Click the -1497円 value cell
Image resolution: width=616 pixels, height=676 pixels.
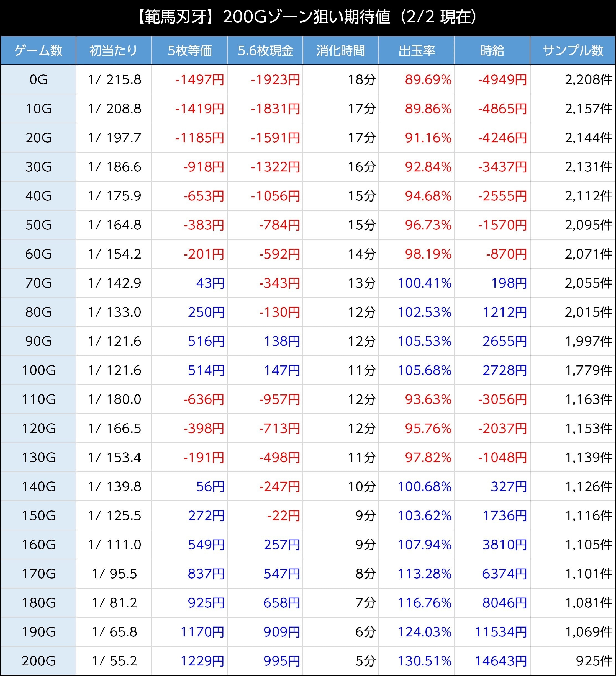199,80
